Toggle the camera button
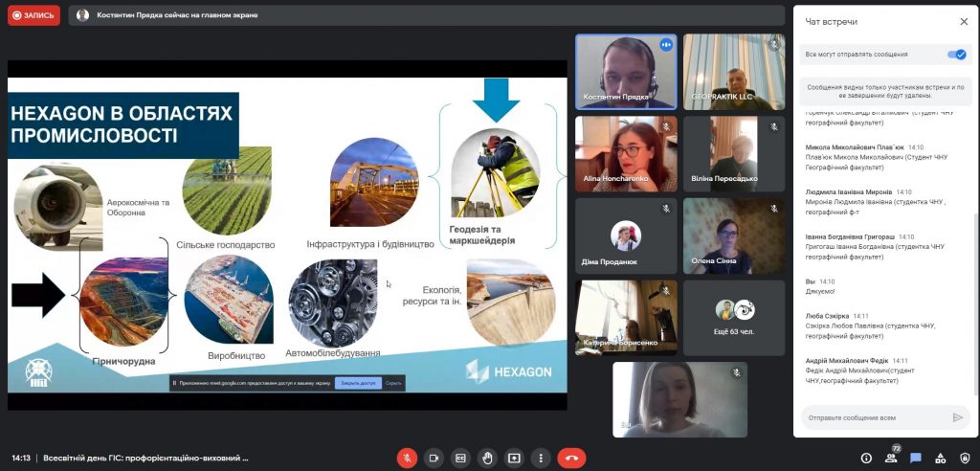This screenshot has height=471, width=980. [x=434, y=458]
